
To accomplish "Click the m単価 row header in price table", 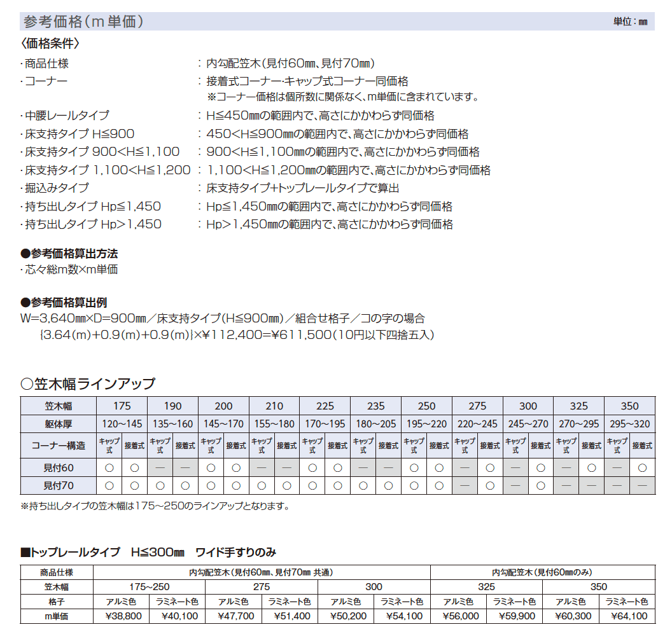I will click(57, 616).
